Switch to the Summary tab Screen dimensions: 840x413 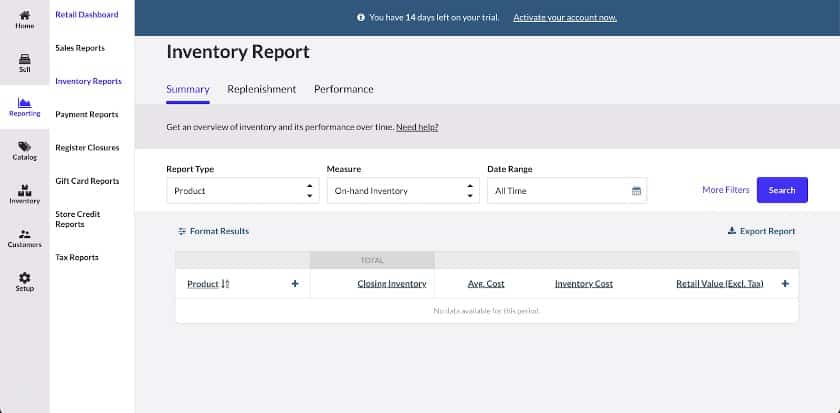[188, 89]
